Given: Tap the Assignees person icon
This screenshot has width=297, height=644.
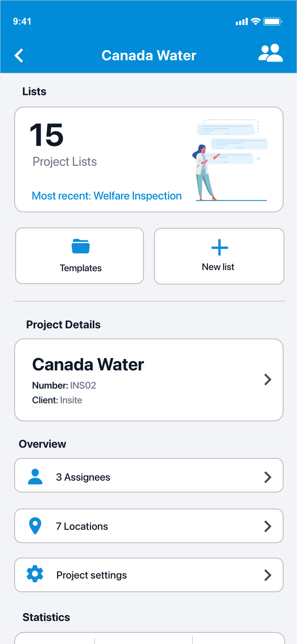Looking at the screenshot, I should click(35, 477).
